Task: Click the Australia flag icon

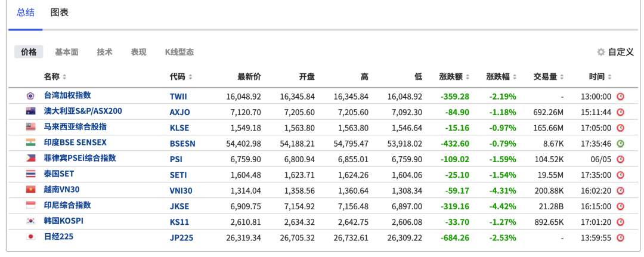Action: pos(30,112)
